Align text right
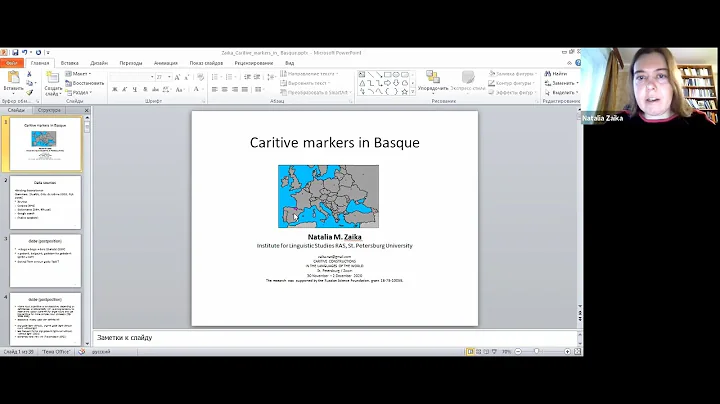 235,90
